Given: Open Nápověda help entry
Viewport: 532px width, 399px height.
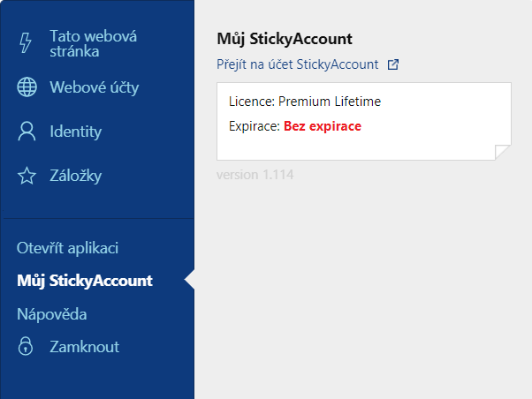Looking at the screenshot, I should [x=52, y=314].
